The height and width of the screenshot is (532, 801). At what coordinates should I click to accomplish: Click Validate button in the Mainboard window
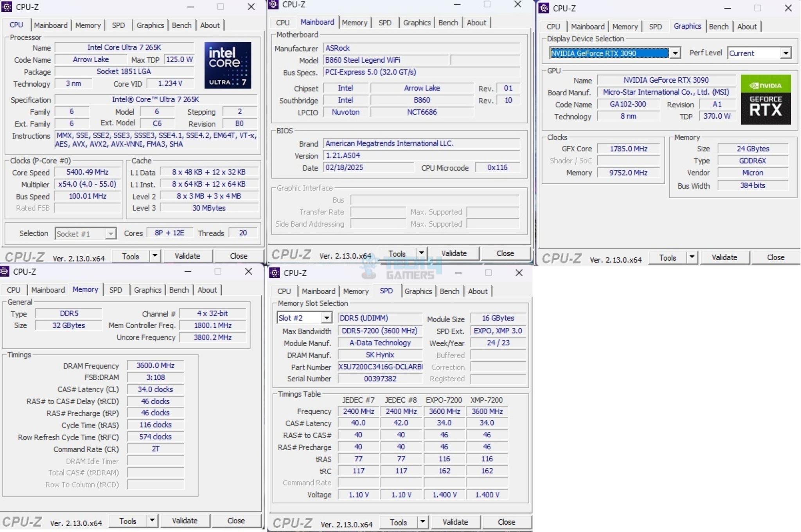click(x=454, y=253)
